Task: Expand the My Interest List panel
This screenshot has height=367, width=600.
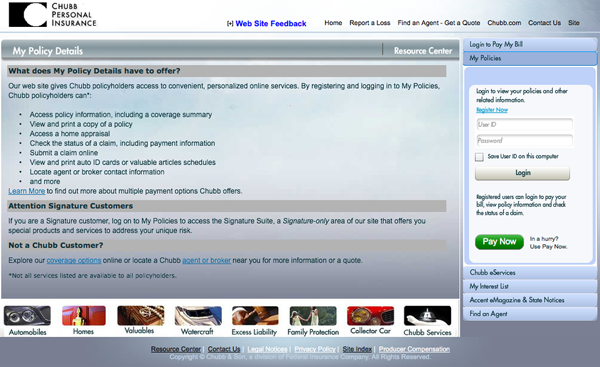Action: tap(530, 286)
